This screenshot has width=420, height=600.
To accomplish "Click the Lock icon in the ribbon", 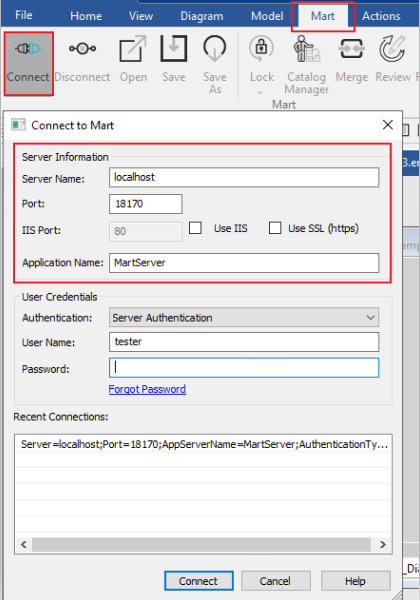I will point(262,48).
